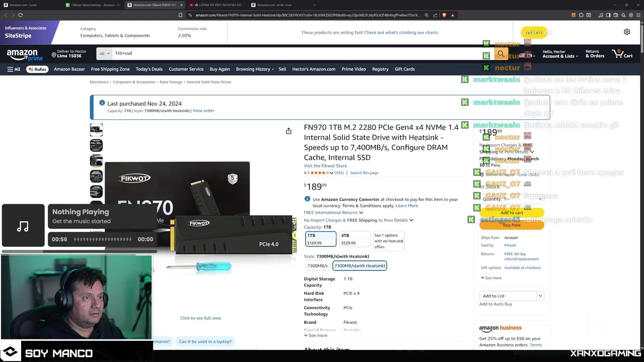The height and width of the screenshot is (362, 644).
Task: Select the first product thumbnail
Action: 96,130
